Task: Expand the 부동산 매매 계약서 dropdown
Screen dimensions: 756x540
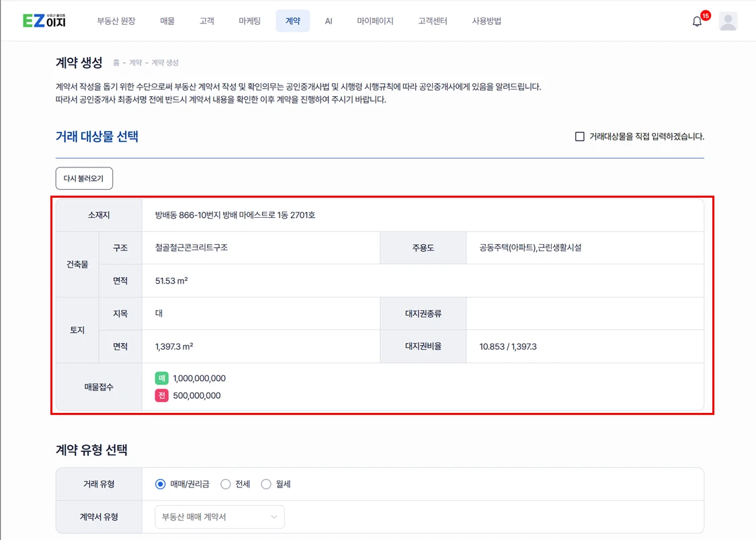Action: 220,517
